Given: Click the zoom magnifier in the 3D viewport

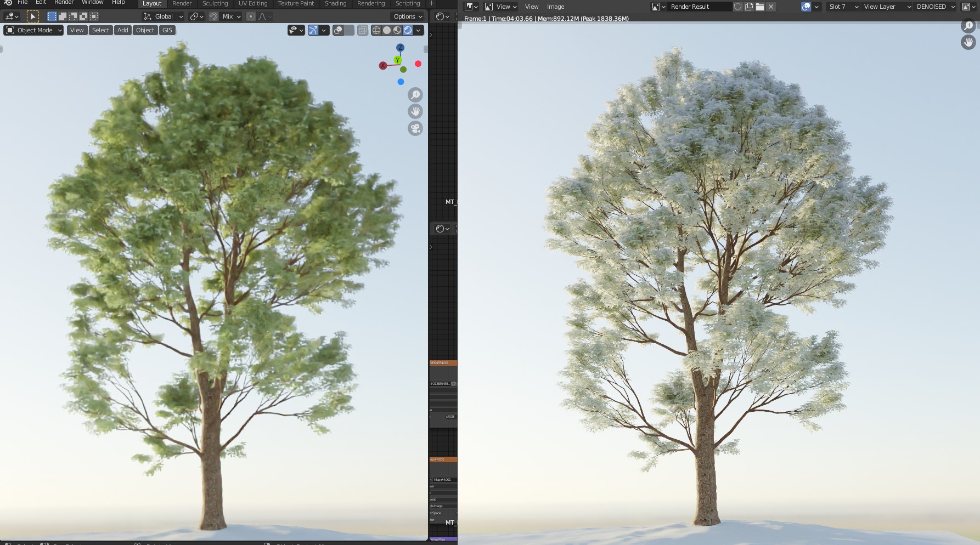Looking at the screenshot, I should (415, 95).
